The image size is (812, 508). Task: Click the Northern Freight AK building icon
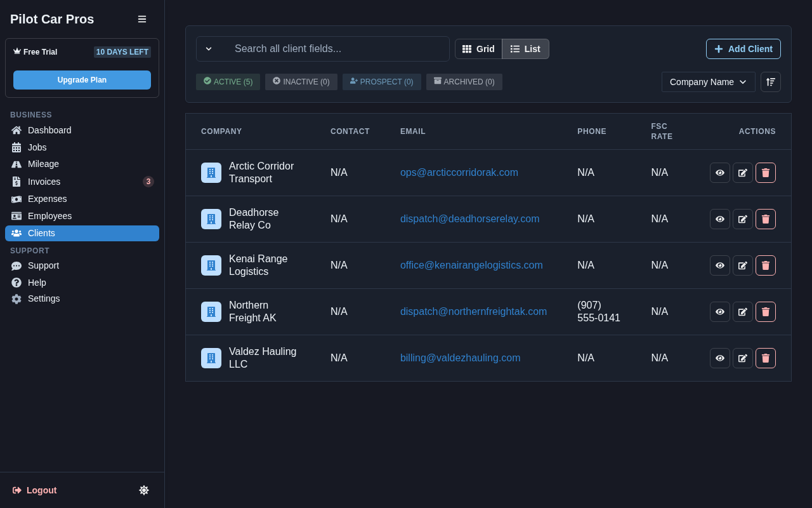(211, 312)
